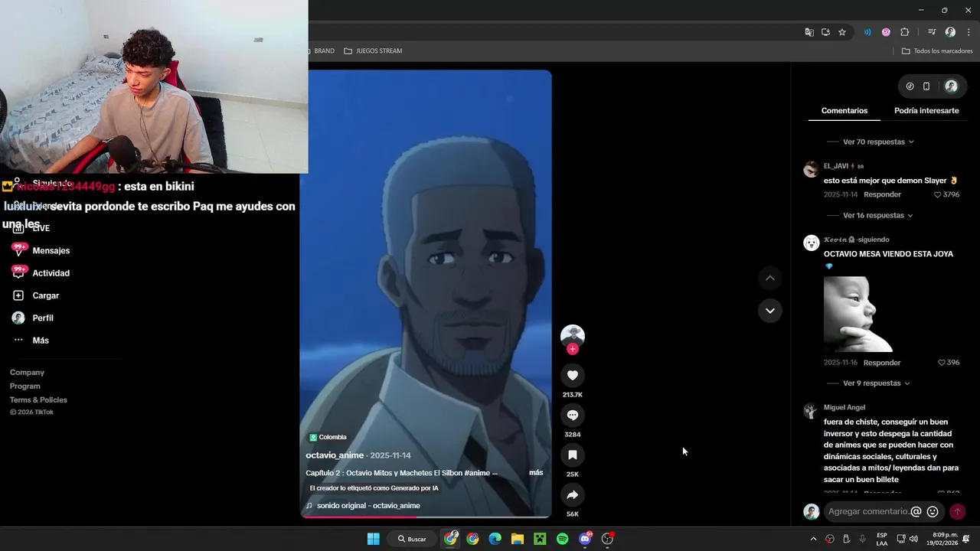Post comment with red arrow button
Image resolution: width=980 pixels, height=551 pixels.
957,511
